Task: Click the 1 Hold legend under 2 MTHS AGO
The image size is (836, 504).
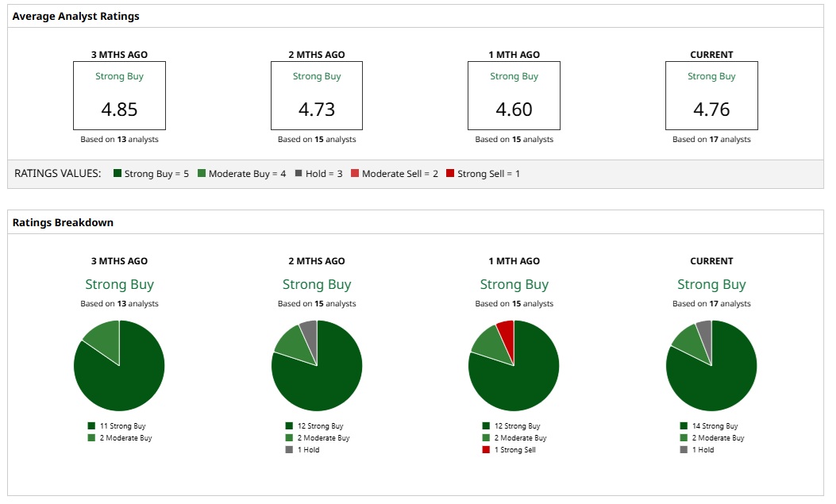Action: [x=302, y=450]
